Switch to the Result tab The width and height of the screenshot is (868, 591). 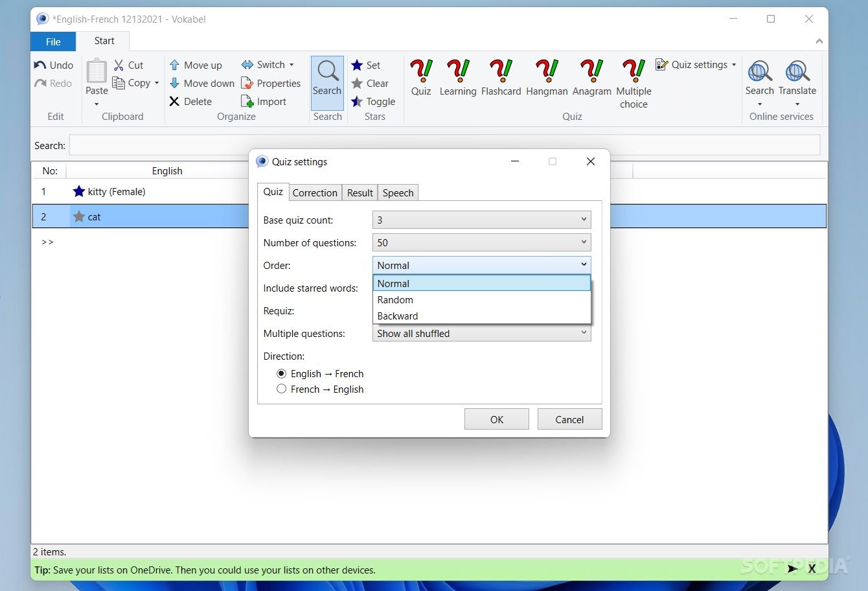pos(360,192)
